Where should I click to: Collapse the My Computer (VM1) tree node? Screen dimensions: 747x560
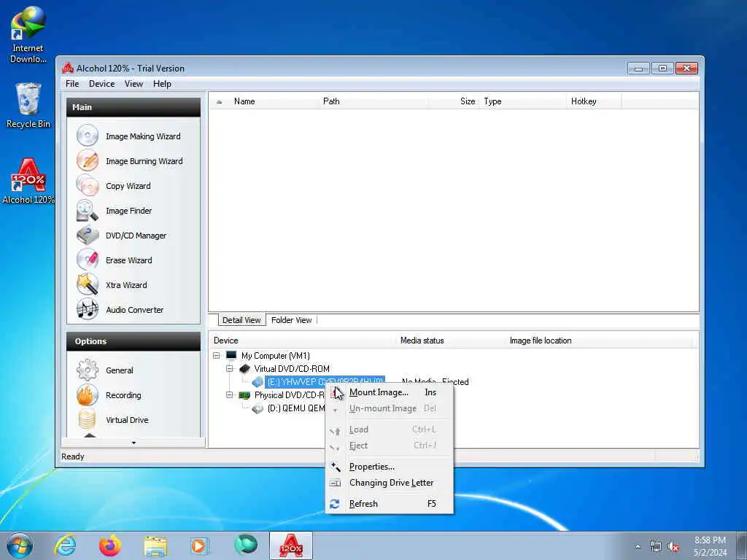[x=216, y=355]
